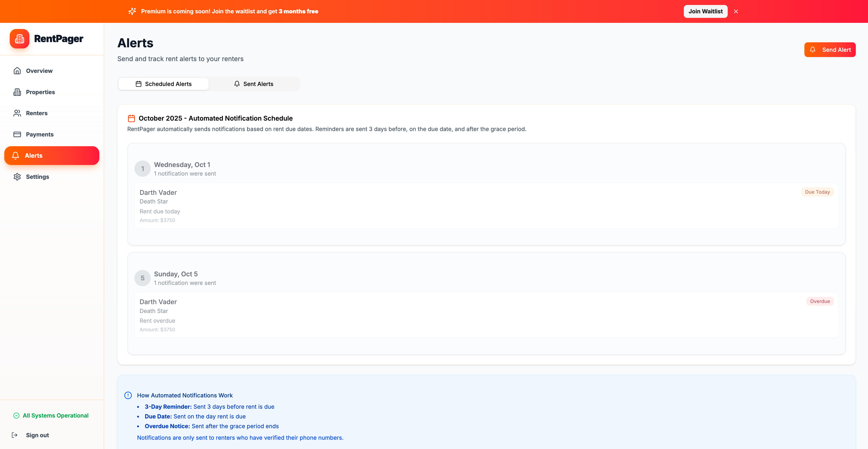Click the sparkle icon in Premium banner

tap(132, 12)
